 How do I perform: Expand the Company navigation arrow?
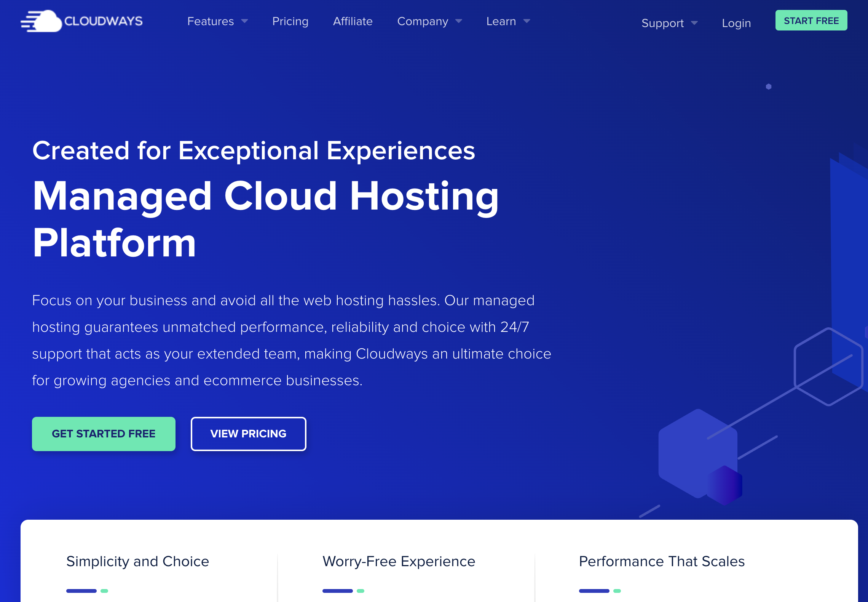pyautogui.click(x=460, y=21)
